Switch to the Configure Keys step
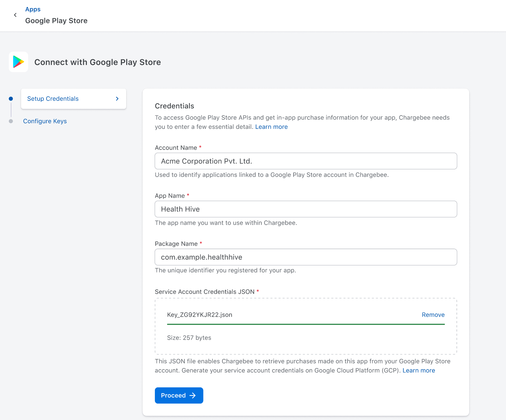This screenshot has width=506, height=420. (45, 121)
